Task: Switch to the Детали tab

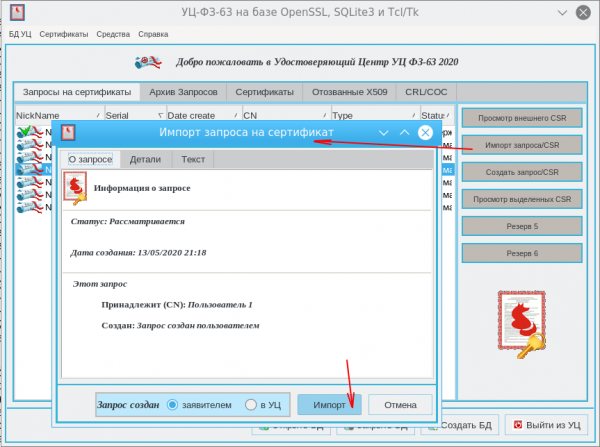Action: (x=145, y=159)
